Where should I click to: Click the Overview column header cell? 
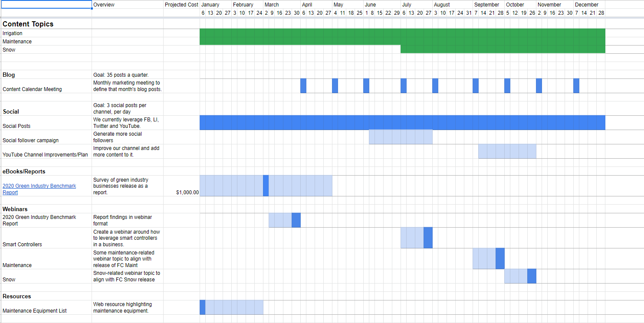[x=127, y=5]
